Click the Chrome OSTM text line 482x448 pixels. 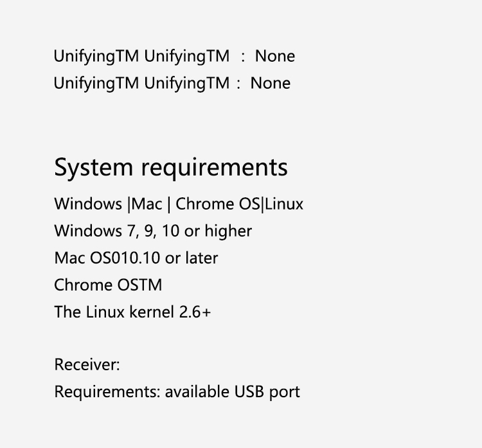[x=108, y=285]
